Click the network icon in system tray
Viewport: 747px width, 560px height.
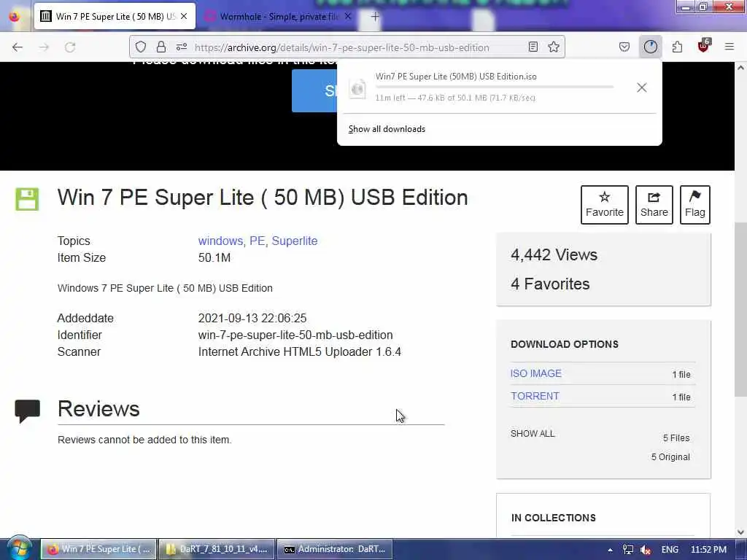628,550
